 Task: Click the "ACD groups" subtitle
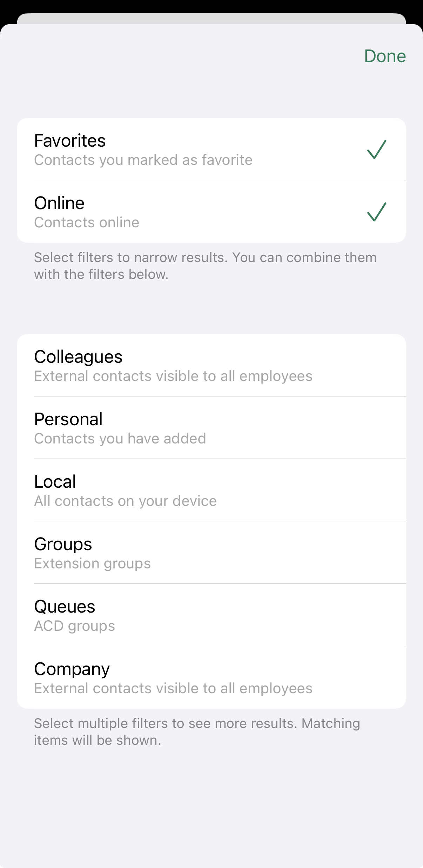click(x=74, y=626)
